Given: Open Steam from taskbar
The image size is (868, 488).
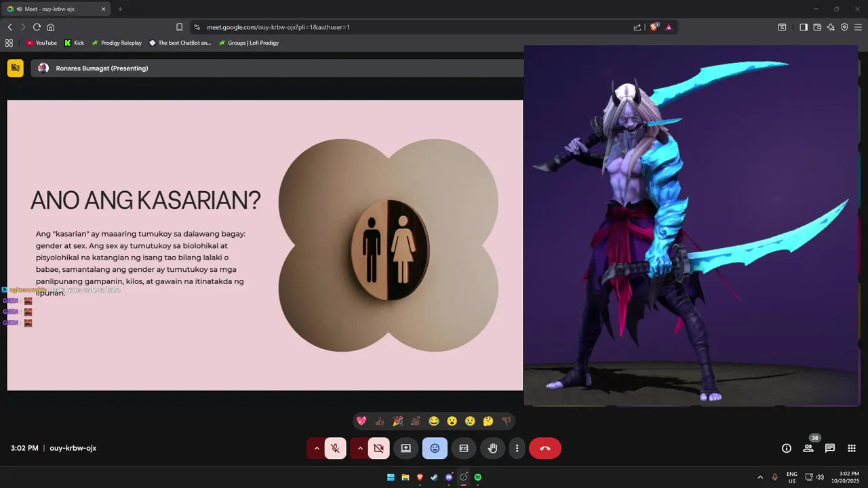Looking at the screenshot, I should [435, 477].
